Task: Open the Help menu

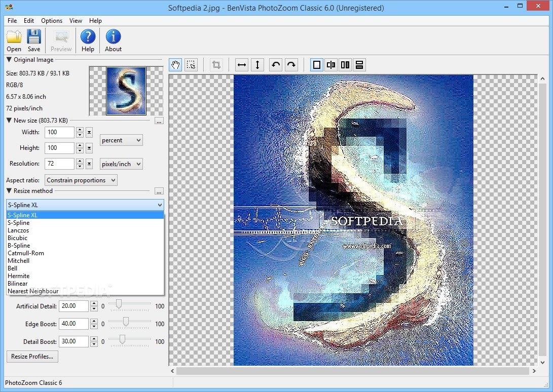Action: point(95,20)
